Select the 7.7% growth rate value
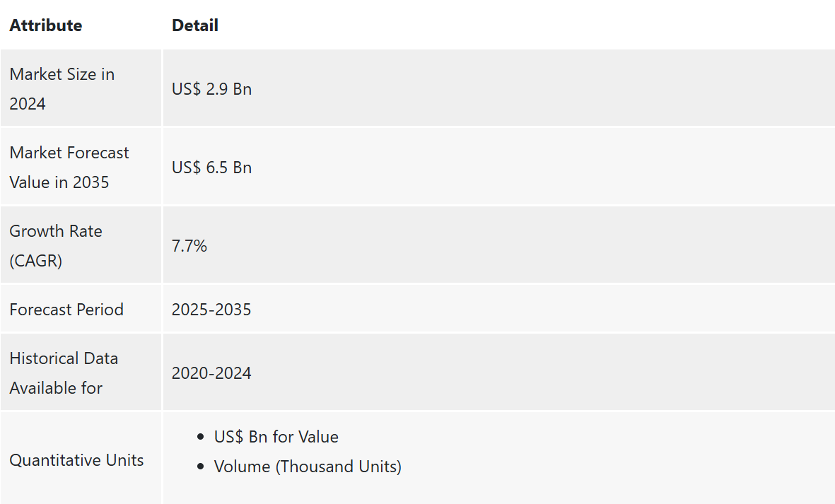Screen dimensions: 835x504 coord(189,246)
